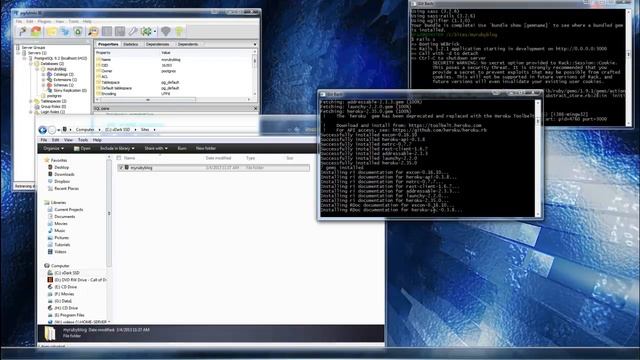Screen dimensions: 640x360
Task: Open the SQL query tool in pgAdmin
Action: click(93, 31)
